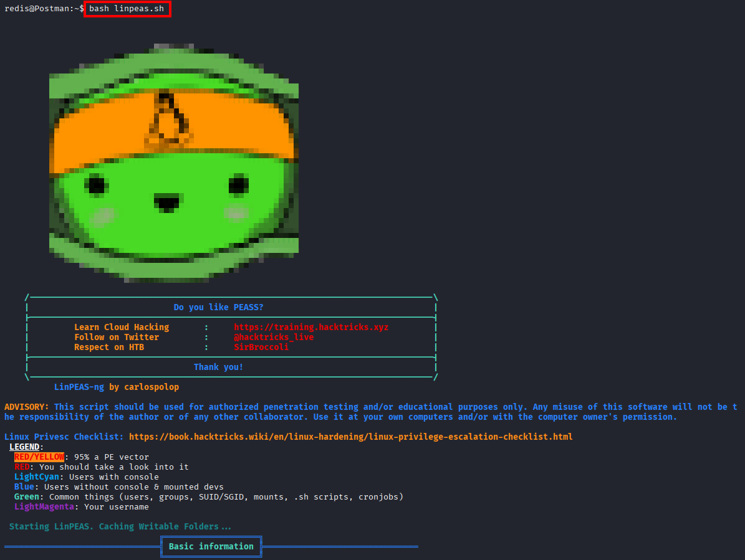Click 'Your username' description
The width and height of the screenshot is (745, 560).
117,506
